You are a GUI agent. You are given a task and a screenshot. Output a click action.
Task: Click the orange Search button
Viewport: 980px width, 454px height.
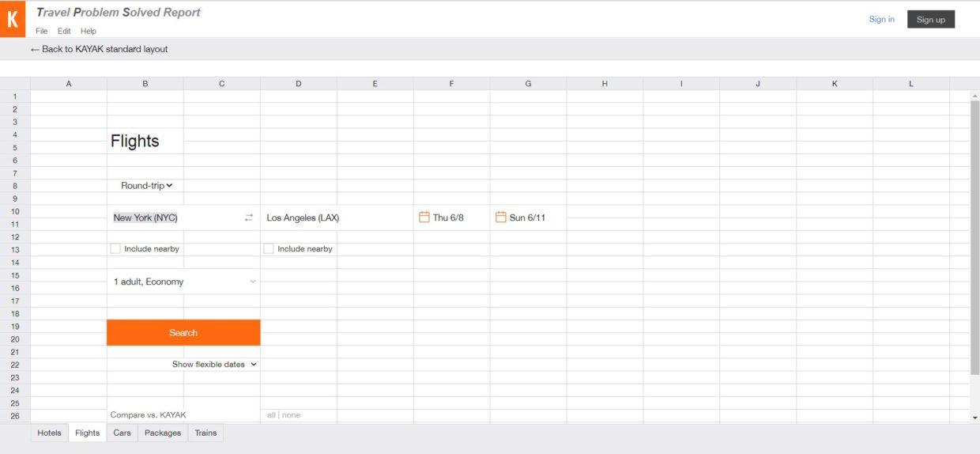[x=183, y=333]
